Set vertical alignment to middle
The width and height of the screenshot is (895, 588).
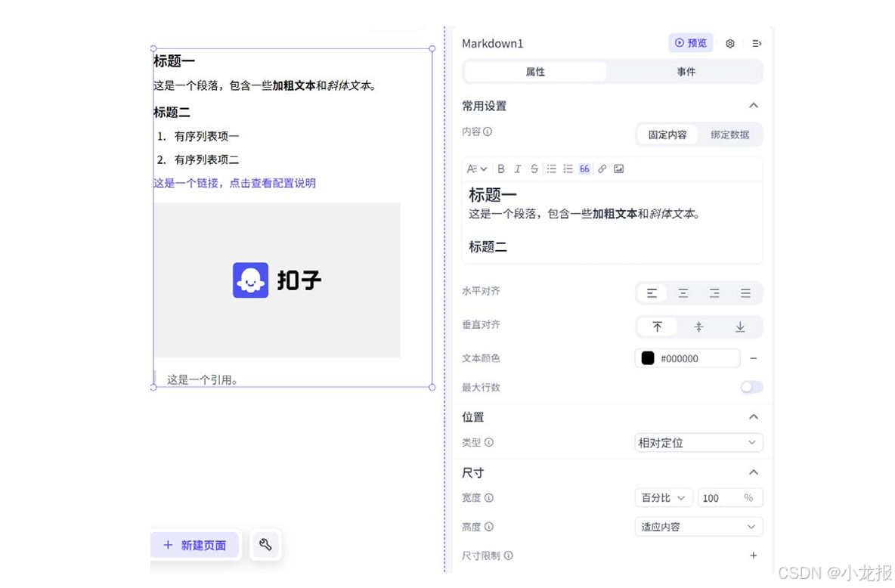pos(698,327)
